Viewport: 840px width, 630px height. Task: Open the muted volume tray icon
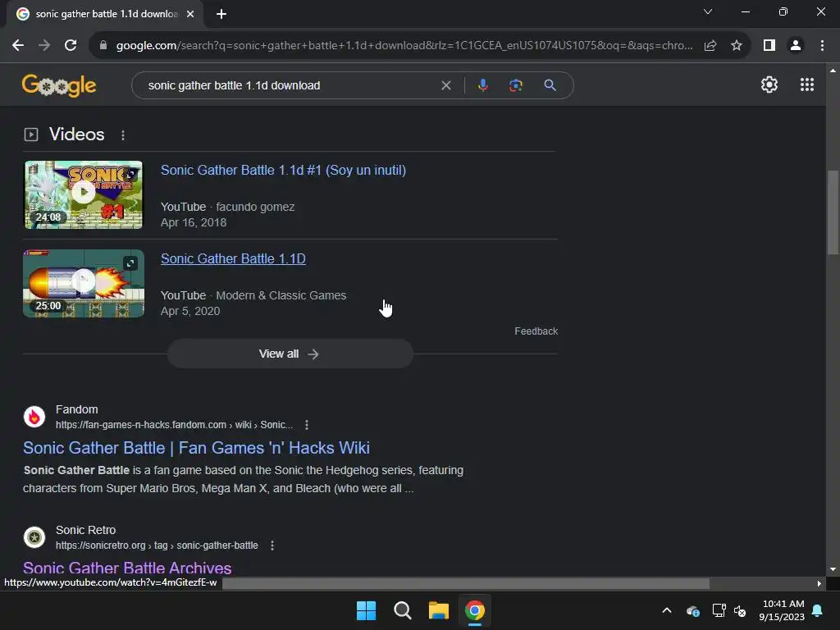point(740,610)
